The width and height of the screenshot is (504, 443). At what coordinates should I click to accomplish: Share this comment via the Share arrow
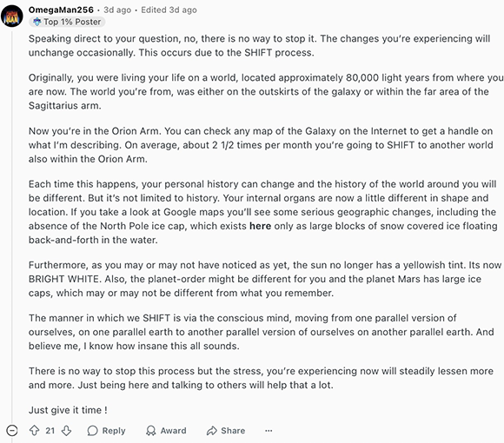(x=226, y=431)
